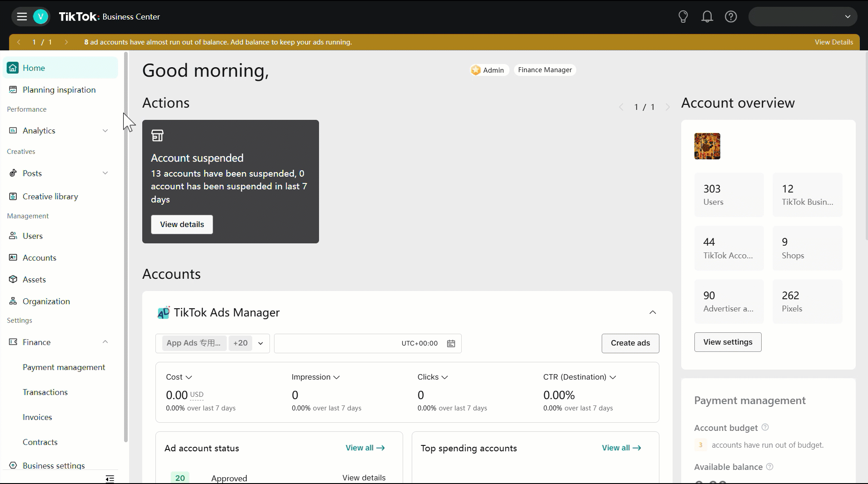Click the business profile avatar thumbnail
The width and height of the screenshot is (868, 484).
coord(707,146)
